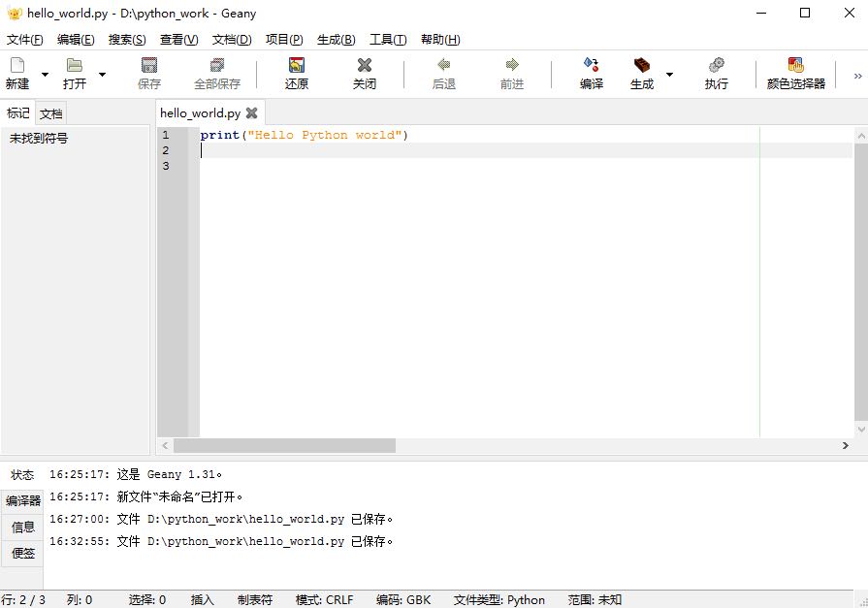
Task: Click the horizontal scrollbar thumb in editor
Action: coord(284,446)
